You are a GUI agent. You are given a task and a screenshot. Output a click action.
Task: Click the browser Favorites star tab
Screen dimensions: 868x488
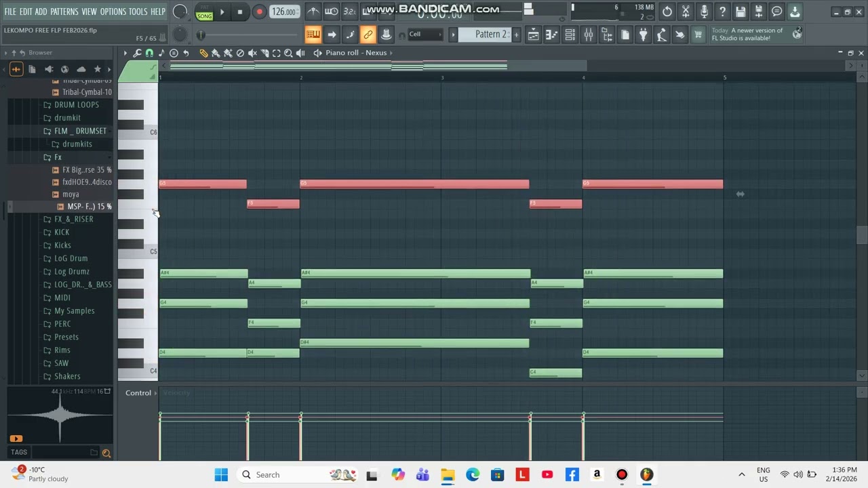click(x=97, y=69)
